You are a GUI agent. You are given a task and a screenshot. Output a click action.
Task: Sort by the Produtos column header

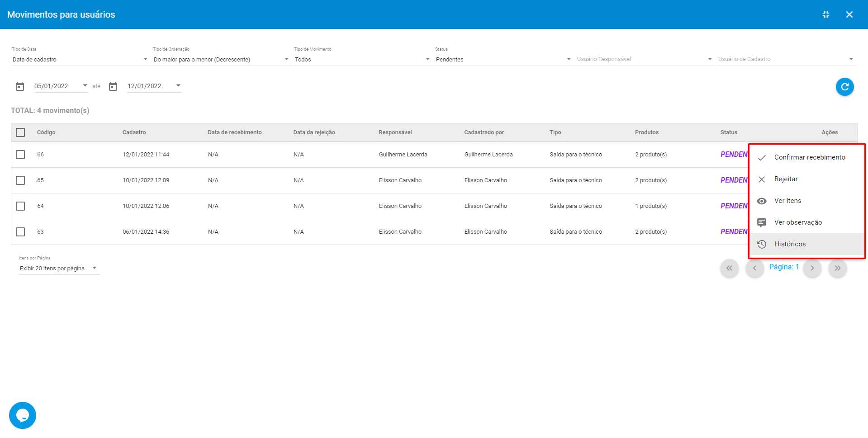tap(646, 132)
